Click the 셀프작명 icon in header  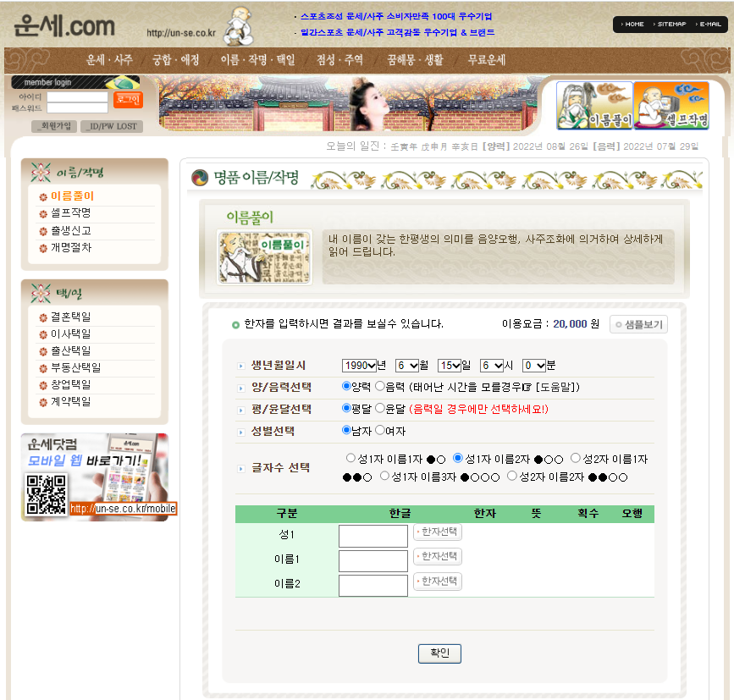(671, 106)
